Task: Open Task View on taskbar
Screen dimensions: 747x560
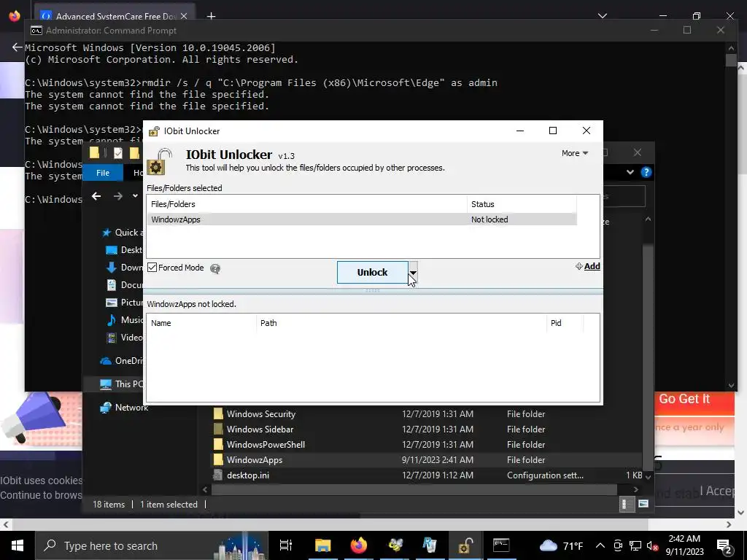Action: pos(286,545)
